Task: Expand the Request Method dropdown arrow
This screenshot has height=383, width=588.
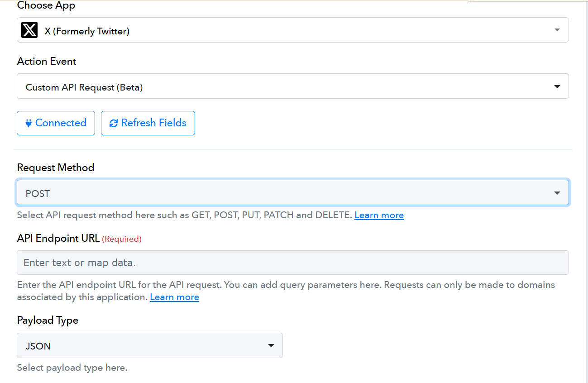Action: pyautogui.click(x=557, y=193)
